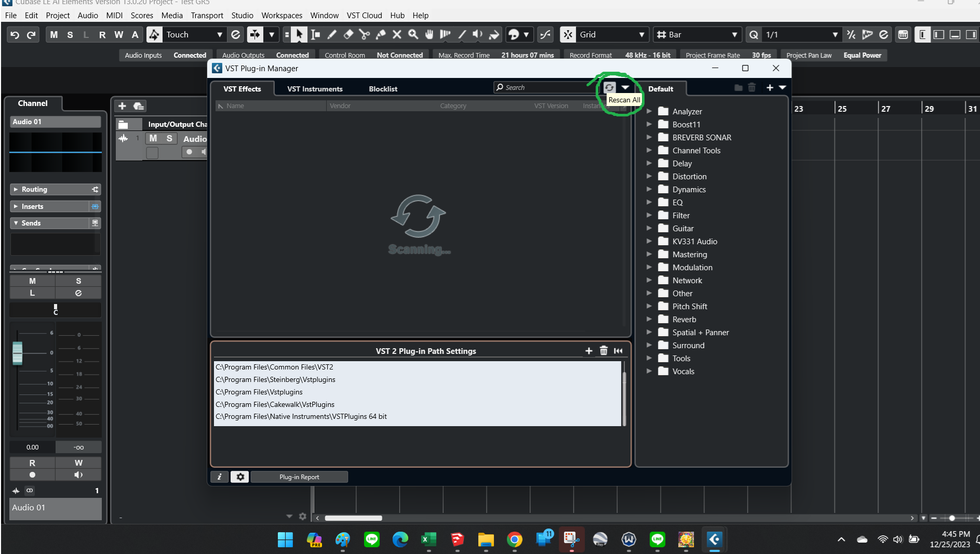Open the Bar grid type dropdown

click(x=696, y=35)
